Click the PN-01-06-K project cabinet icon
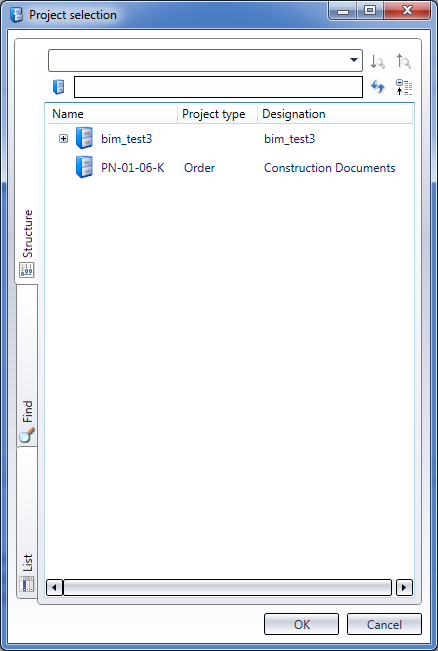 tap(84, 167)
